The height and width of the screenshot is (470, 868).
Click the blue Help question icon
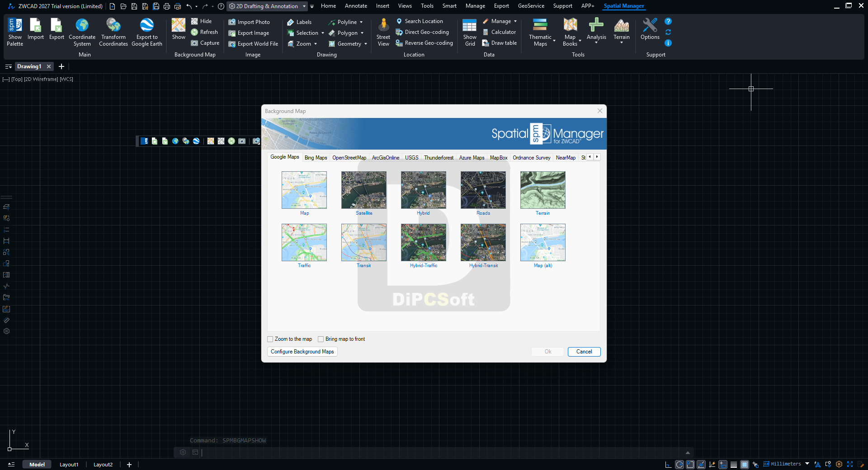pos(668,21)
